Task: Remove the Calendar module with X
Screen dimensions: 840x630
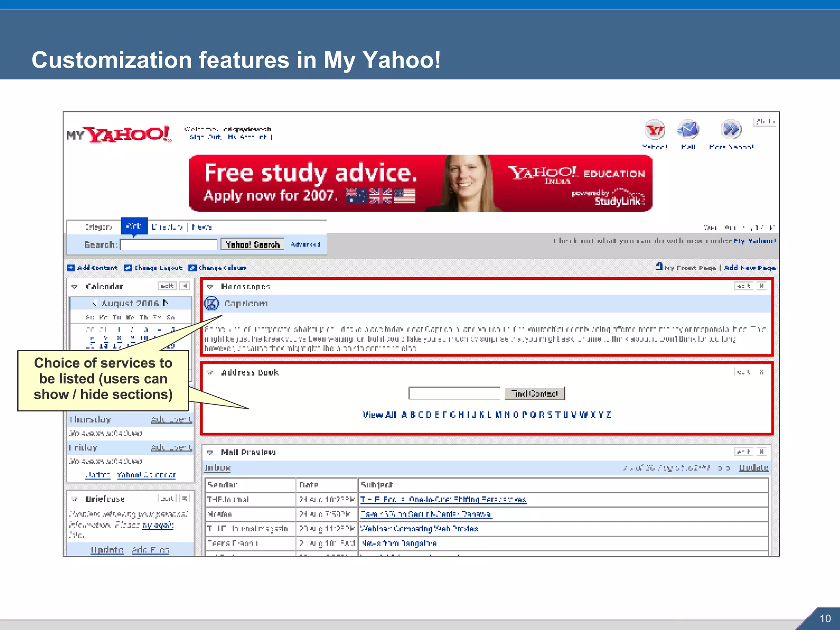Action: tap(185, 286)
